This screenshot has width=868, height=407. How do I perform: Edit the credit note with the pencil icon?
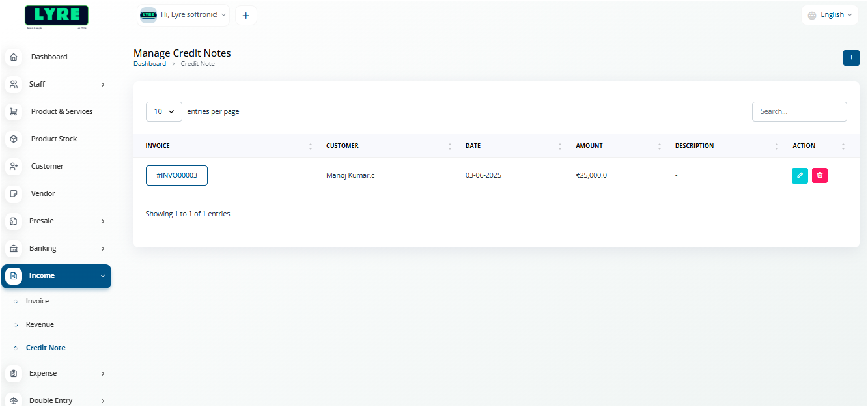800,175
